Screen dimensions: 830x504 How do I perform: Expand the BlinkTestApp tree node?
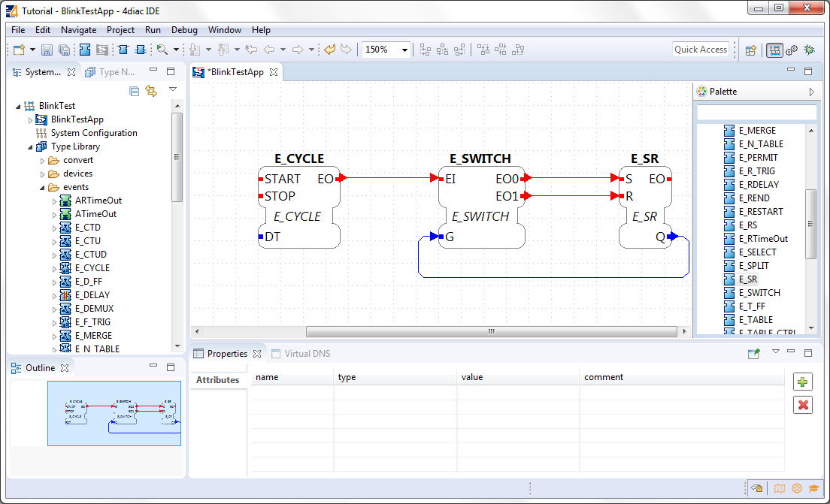coord(31,120)
